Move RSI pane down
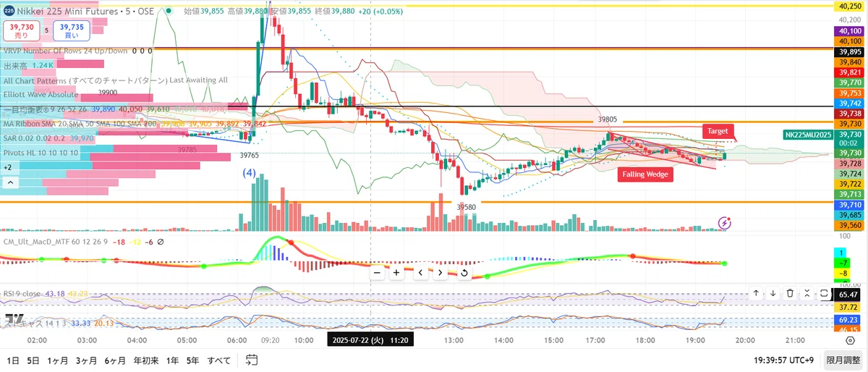Image resolution: width=868 pixels, height=372 pixels. 773,293
